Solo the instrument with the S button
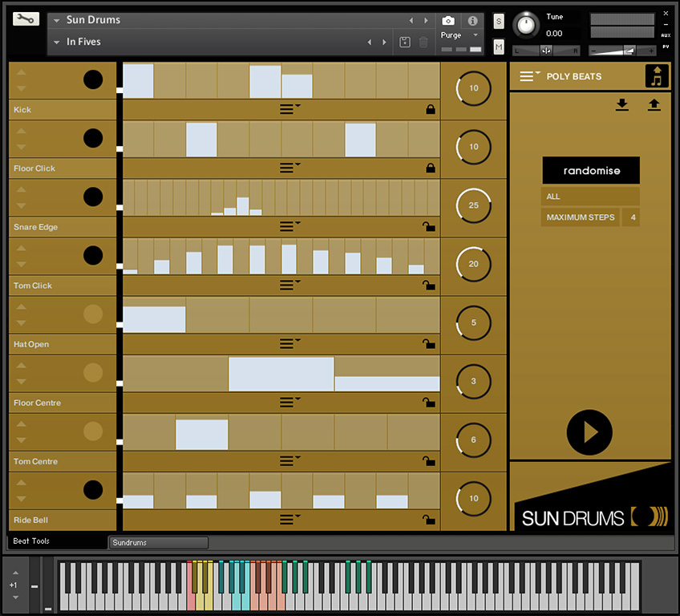680x616 pixels. (499, 22)
